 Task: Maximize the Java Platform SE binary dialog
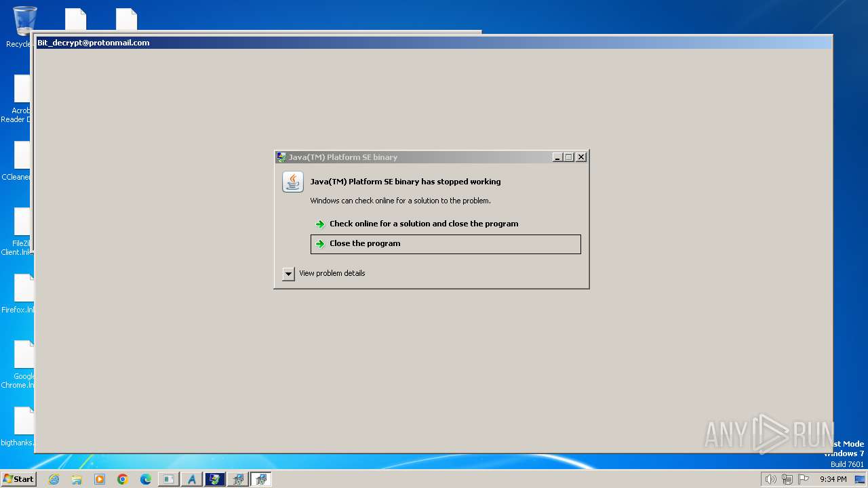point(569,157)
